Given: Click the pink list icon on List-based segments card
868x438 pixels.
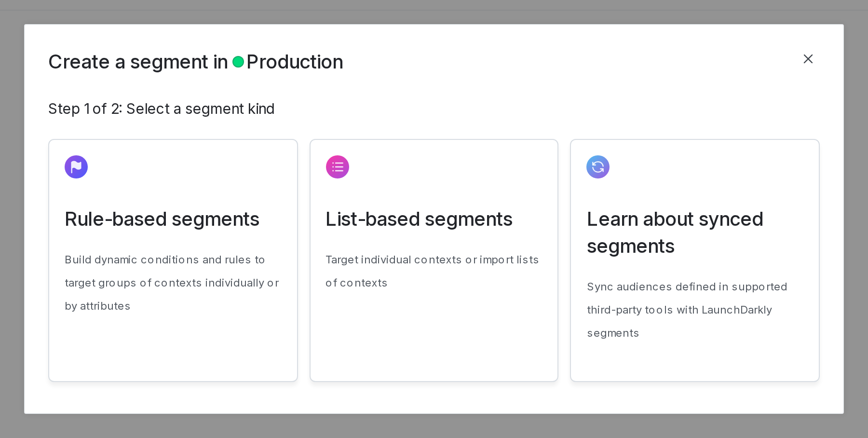Looking at the screenshot, I should pos(338,167).
